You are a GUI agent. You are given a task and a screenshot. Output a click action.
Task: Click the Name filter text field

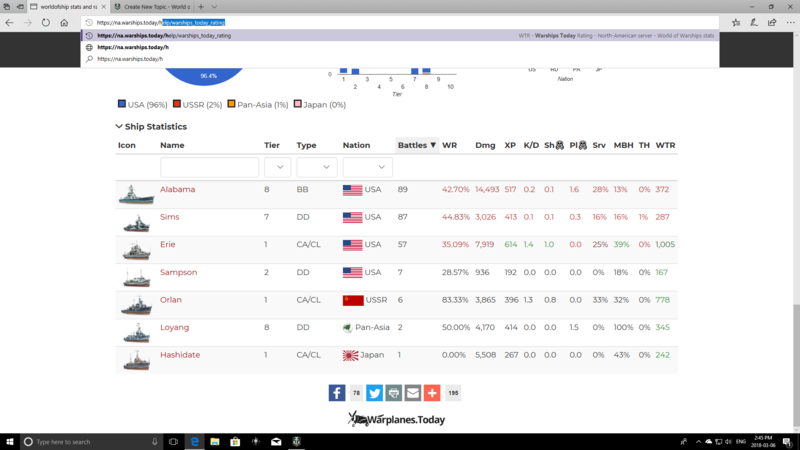pos(209,167)
